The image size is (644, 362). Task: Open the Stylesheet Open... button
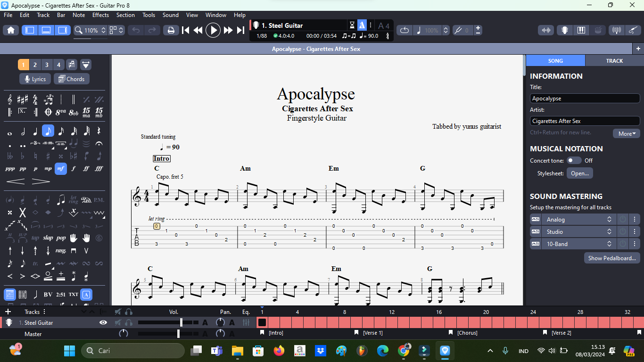point(580,173)
